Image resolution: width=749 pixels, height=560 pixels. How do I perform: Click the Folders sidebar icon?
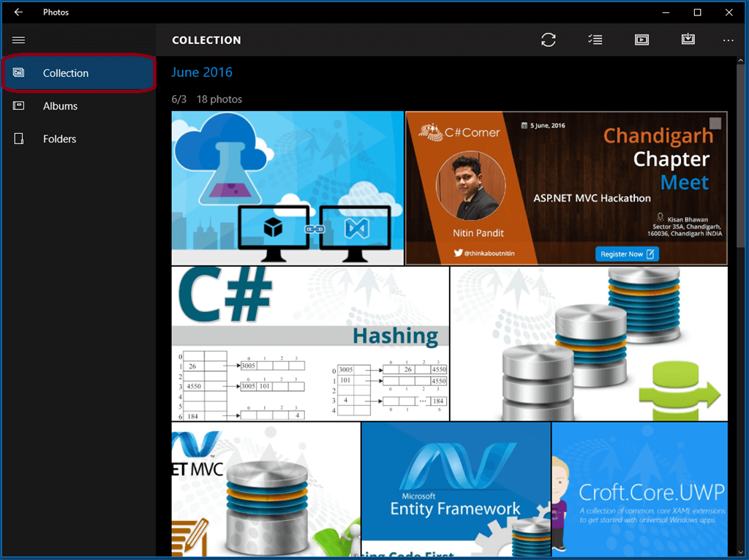18,138
